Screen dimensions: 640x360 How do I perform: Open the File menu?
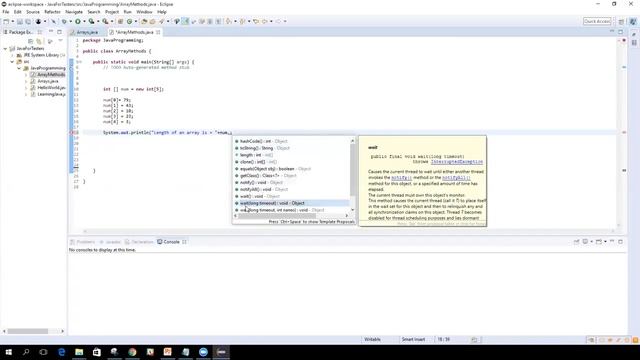[x=6, y=12]
